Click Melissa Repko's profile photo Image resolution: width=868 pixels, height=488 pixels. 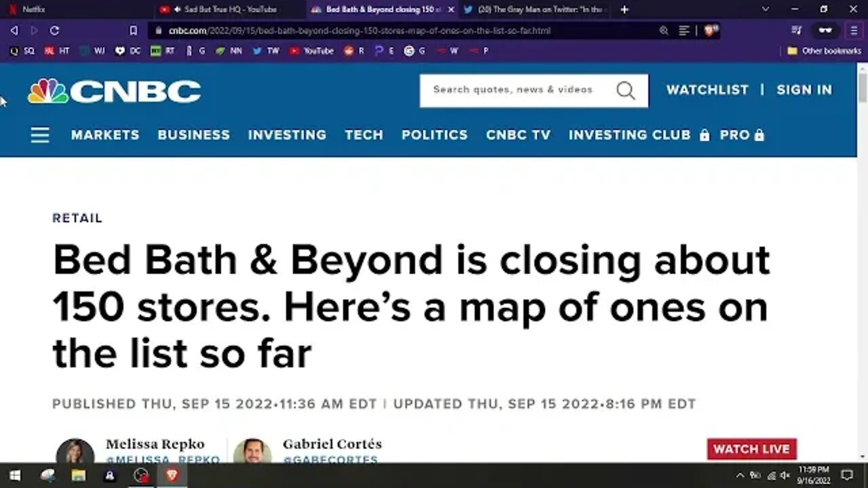75,451
